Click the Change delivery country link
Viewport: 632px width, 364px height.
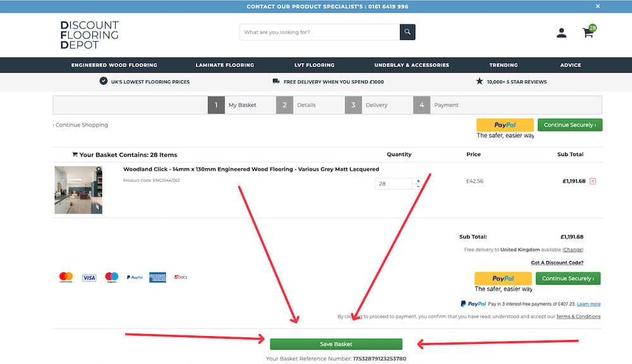pyautogui.click(x=573, y=250)
